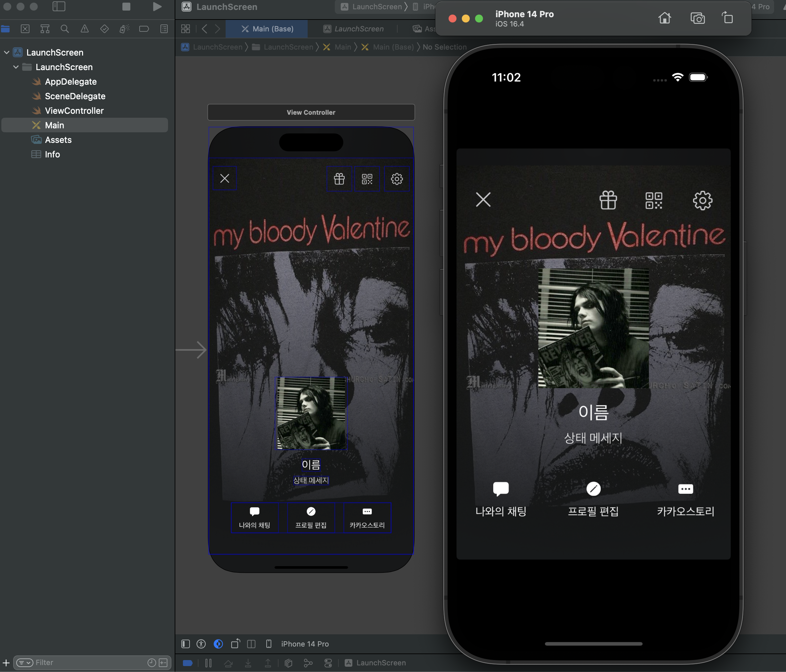Select 카카오스토리 button in storyboard canvas
786x672 pixels.
coord(367,518)
